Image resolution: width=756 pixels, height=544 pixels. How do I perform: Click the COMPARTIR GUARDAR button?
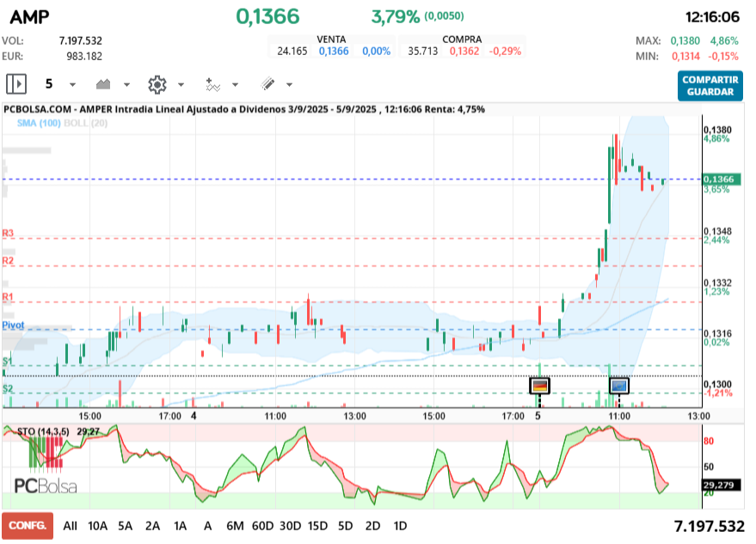710,86
